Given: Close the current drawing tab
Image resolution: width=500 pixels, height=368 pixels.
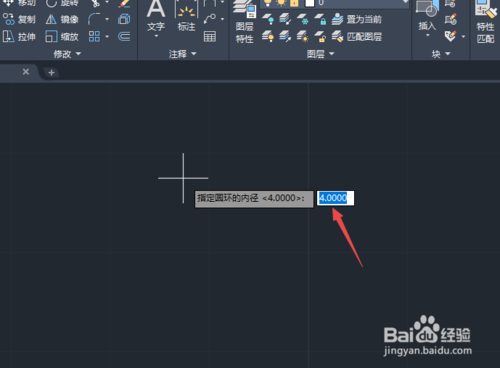Looking at the screenshot, I should [26, 72].
